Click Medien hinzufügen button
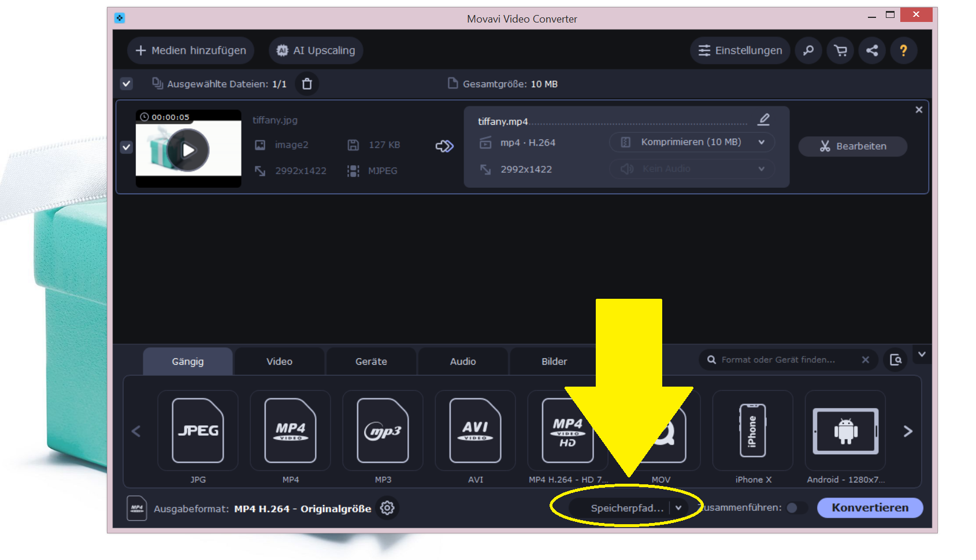Viewport: 976px width, 560px height. [x=191, y=50]
